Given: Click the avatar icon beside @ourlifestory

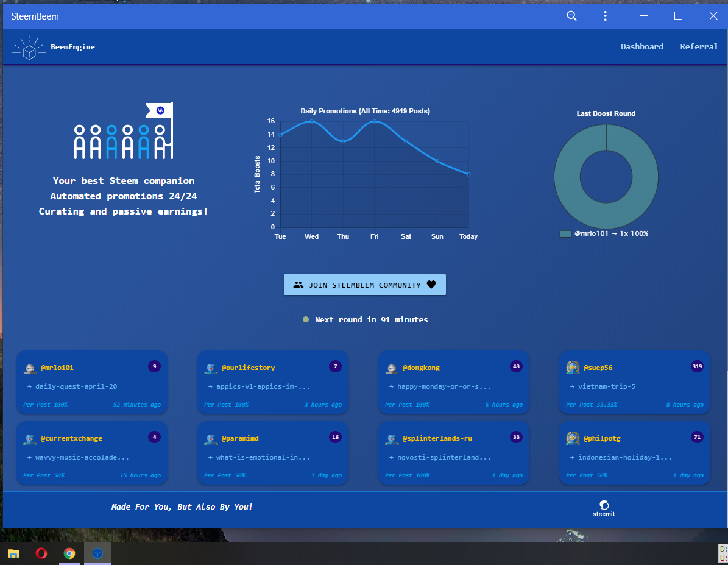Looking at the screenshot, I should tap(211, 368).
